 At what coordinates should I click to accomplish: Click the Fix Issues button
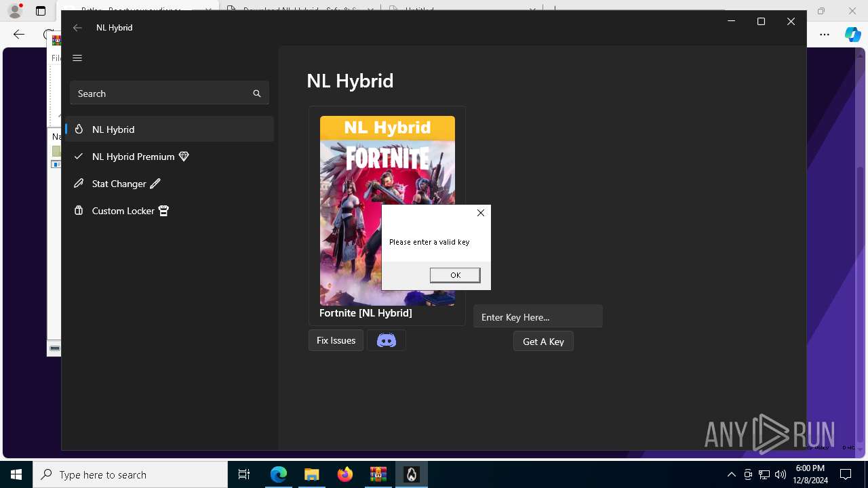(336, 340)
